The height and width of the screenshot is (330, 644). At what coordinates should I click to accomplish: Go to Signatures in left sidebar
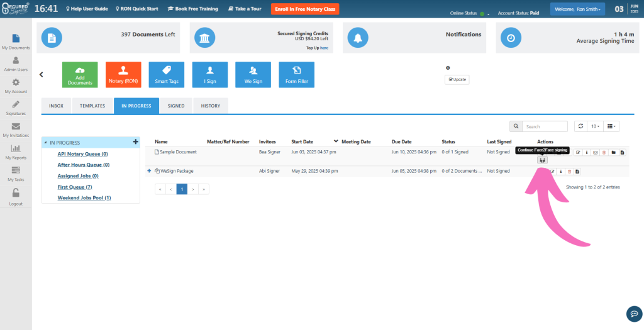[16, 107]
